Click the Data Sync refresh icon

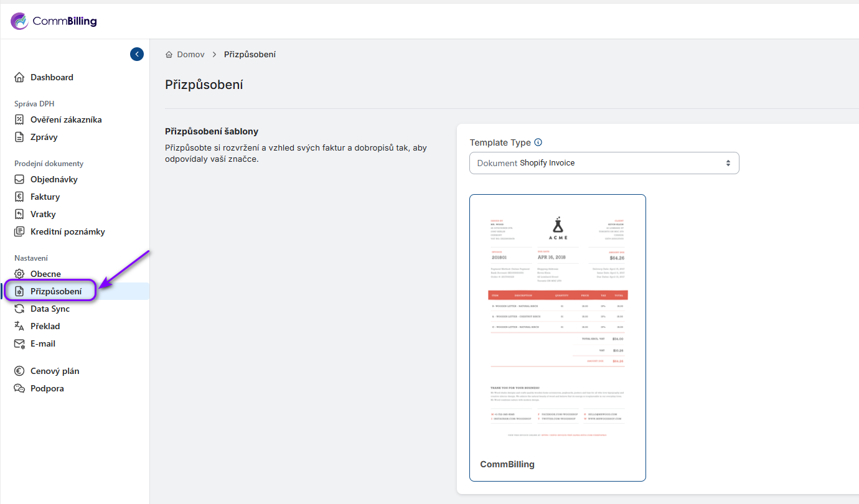pos(19,309)
